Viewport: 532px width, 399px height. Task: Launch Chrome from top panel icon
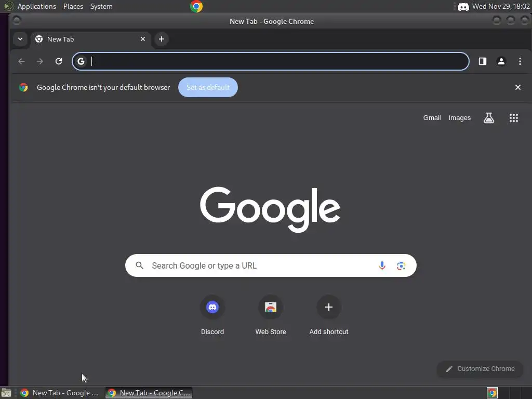196,6
